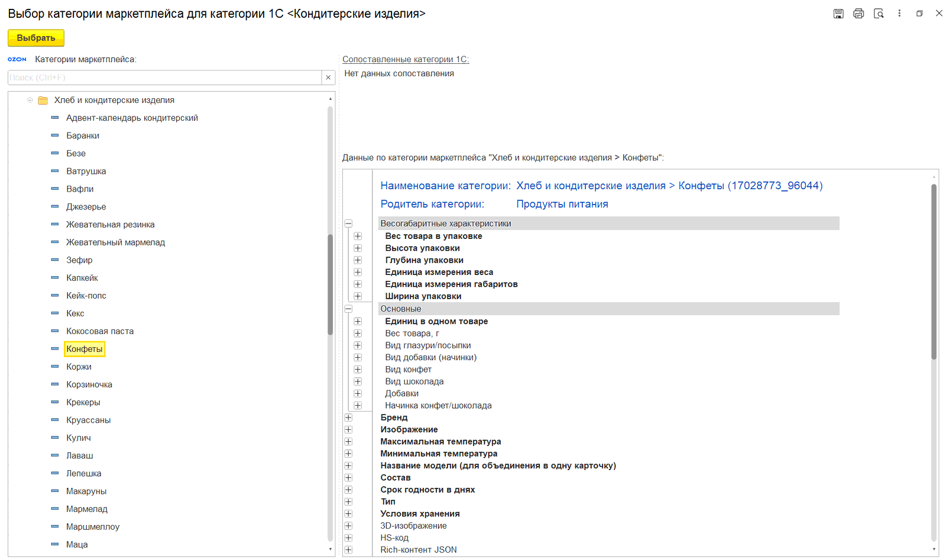
Task: Select the Маца category
Action: pyautogui.click(x=77, y=544)
